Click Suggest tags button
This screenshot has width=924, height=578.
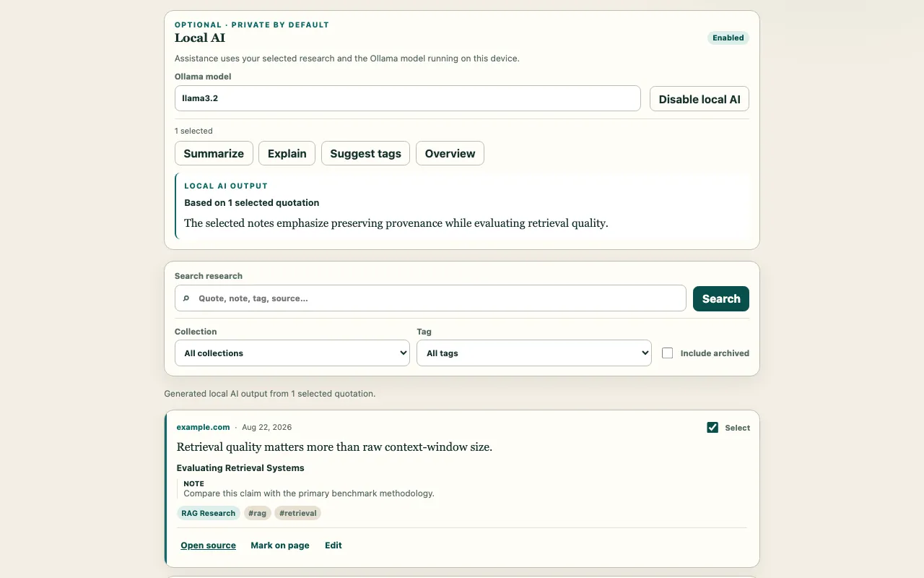click(x=366, y=153)
